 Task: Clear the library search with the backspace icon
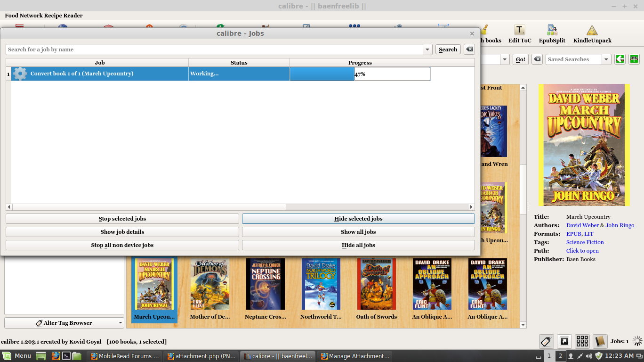pos(537,59)
